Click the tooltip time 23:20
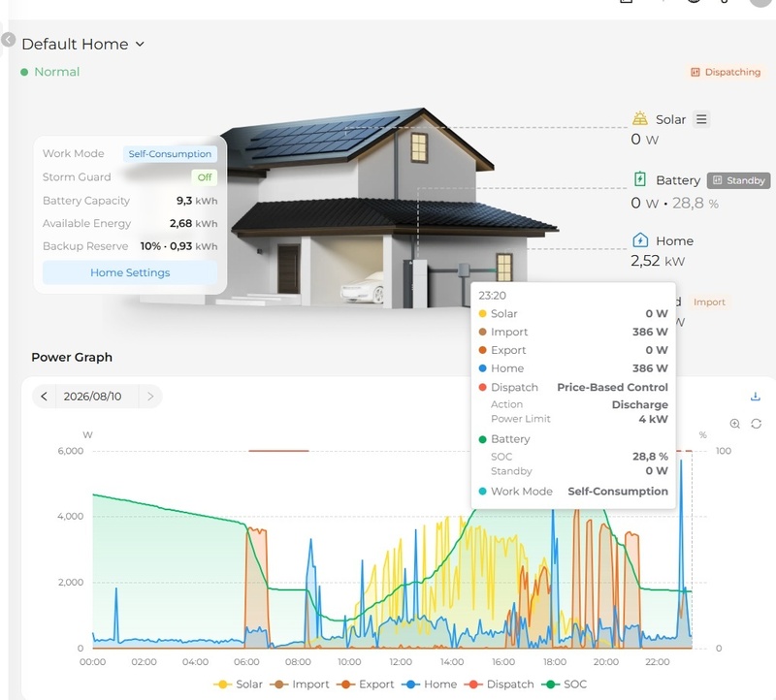This screenshot has width=776, height=700. (x=492, y=296)
